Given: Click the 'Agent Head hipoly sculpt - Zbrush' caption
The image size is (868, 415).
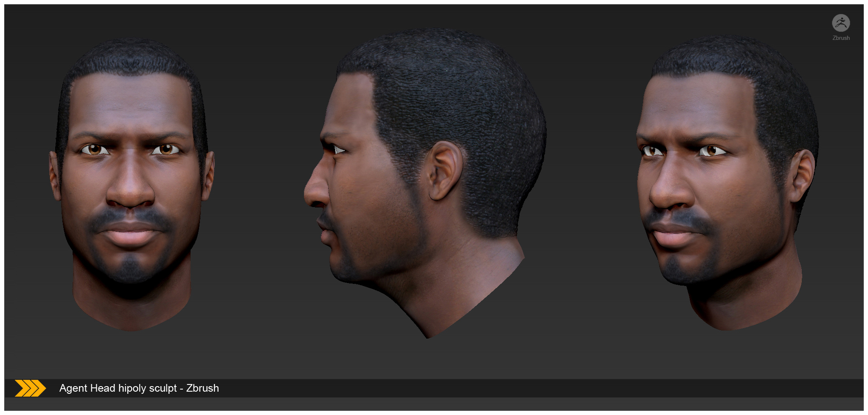Looking at the screenshot, I should pos(139,388).
